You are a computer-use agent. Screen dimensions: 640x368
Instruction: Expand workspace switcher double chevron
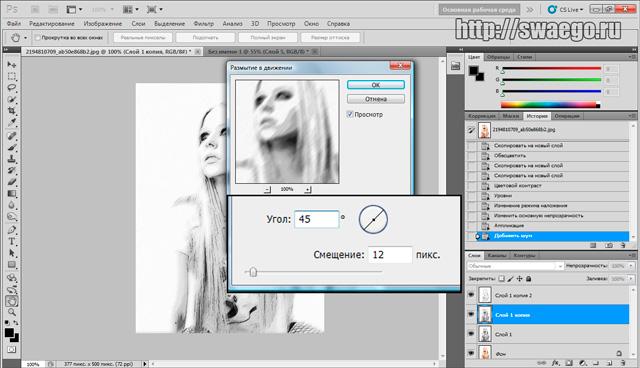pyautogui.click(x=529, y=9)
